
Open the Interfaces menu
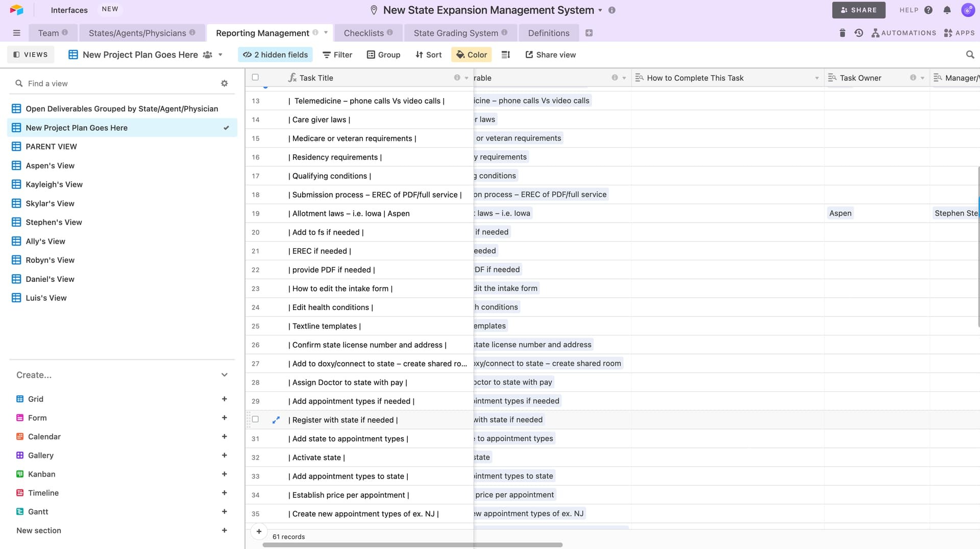pos(69,10)
